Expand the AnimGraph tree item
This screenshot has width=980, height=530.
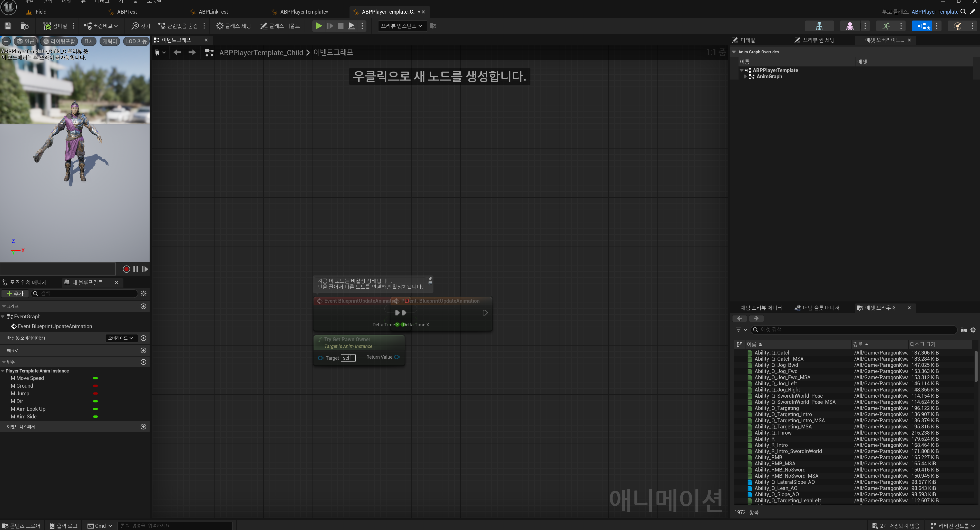coord(745,76)
